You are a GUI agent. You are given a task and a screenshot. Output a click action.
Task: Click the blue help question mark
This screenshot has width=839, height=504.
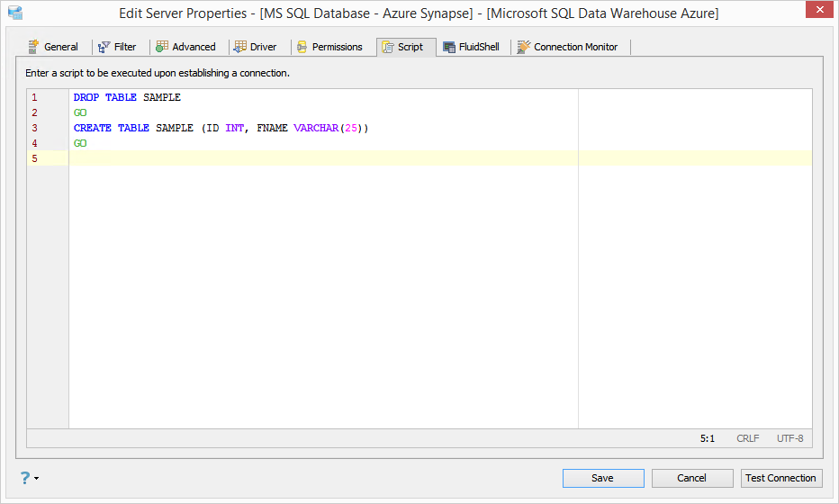click(x=25, y=478)
